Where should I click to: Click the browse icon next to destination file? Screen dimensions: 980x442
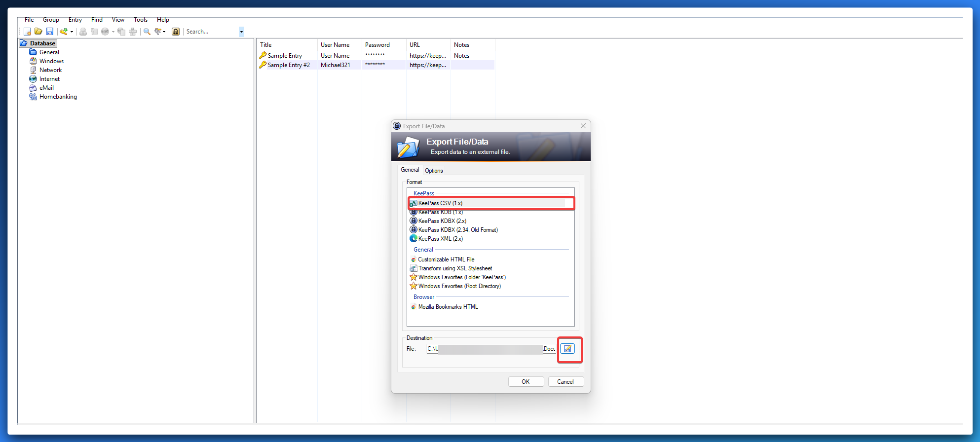567,349
